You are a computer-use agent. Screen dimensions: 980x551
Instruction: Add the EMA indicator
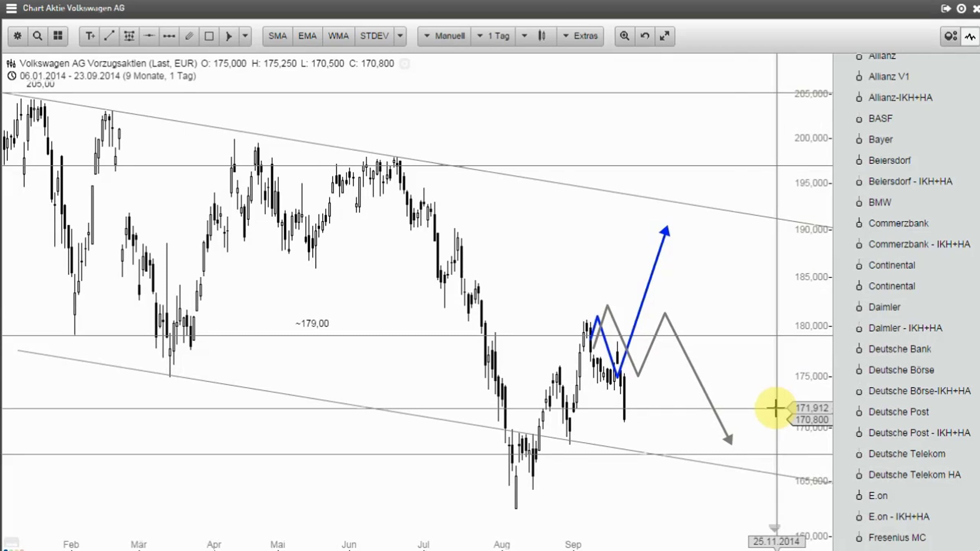point(307,36)
